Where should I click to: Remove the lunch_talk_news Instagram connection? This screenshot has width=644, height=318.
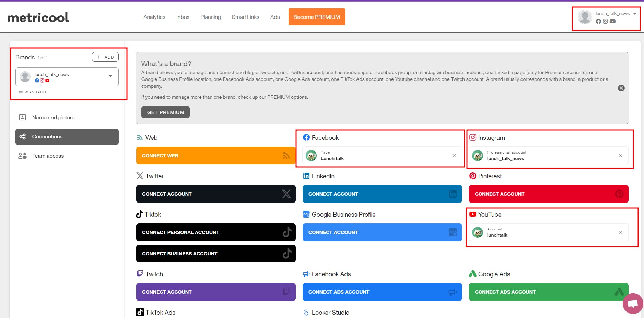point(621,156)
